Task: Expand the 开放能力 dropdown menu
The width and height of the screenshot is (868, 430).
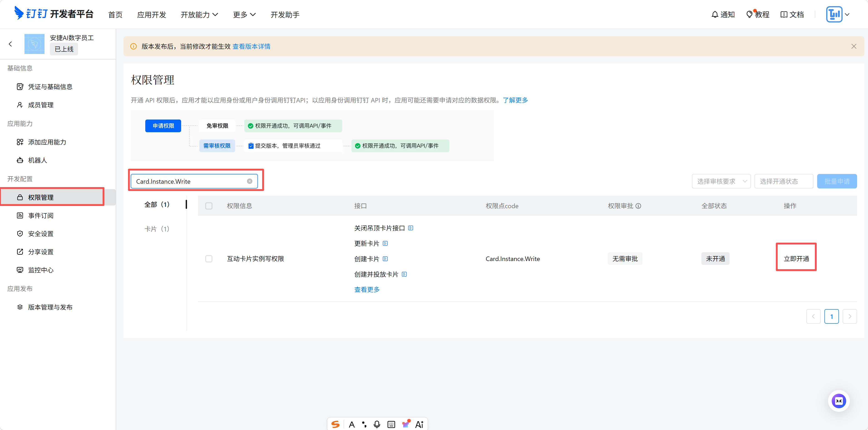Action: tap(200, 15)
